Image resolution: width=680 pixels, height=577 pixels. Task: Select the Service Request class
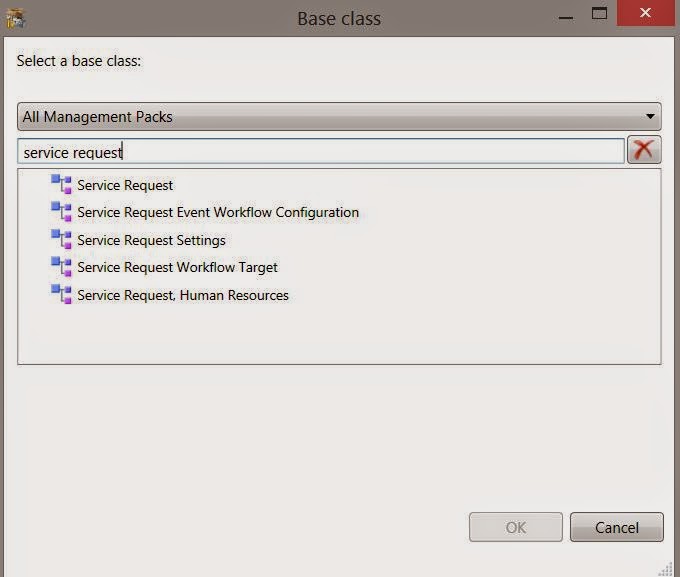coord(125,185)
